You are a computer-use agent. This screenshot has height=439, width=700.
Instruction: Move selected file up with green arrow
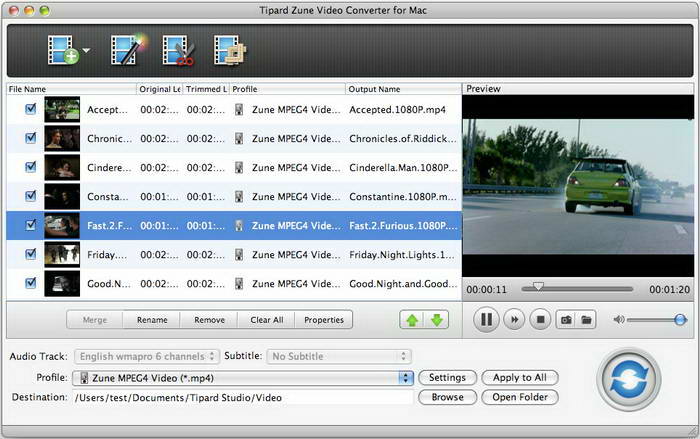(411, 320)
